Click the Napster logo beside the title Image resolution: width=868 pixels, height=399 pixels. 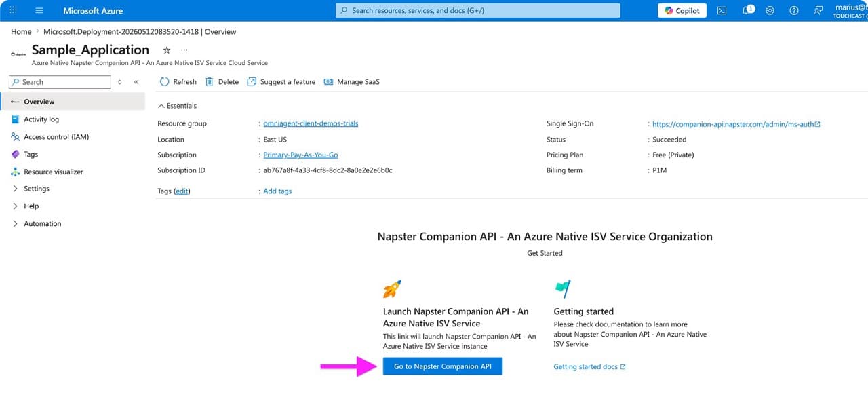[x=18, y=53]
